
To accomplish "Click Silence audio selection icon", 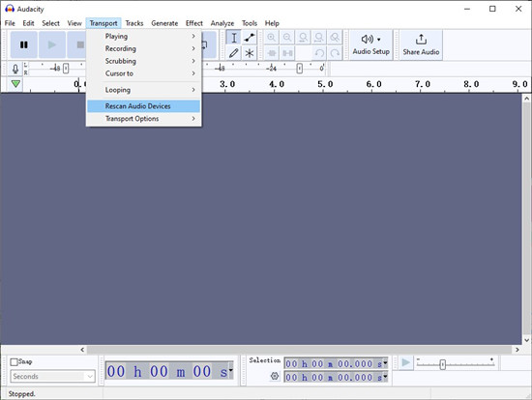I will (287, 53).
